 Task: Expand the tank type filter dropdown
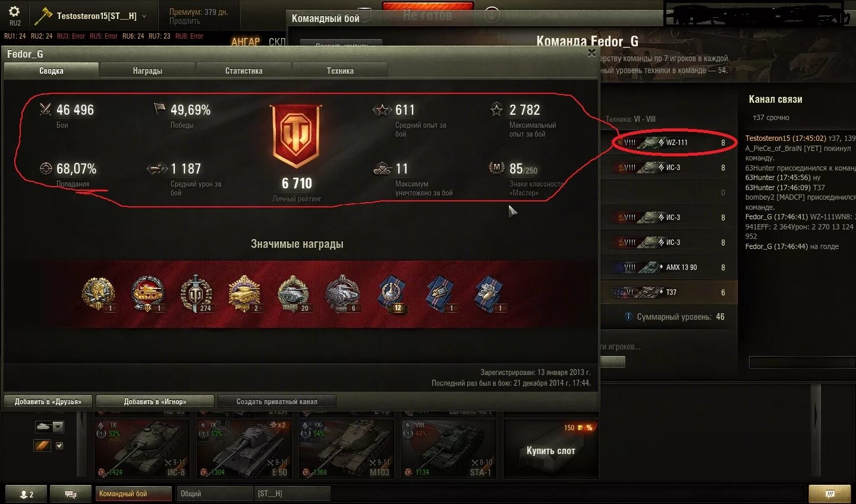pos(58,427)
